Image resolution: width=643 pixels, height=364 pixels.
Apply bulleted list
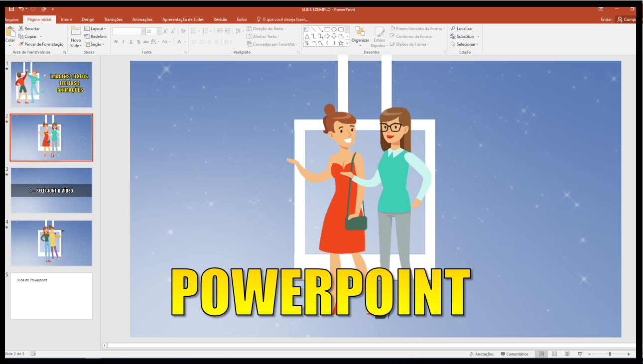tap(195, 31)
